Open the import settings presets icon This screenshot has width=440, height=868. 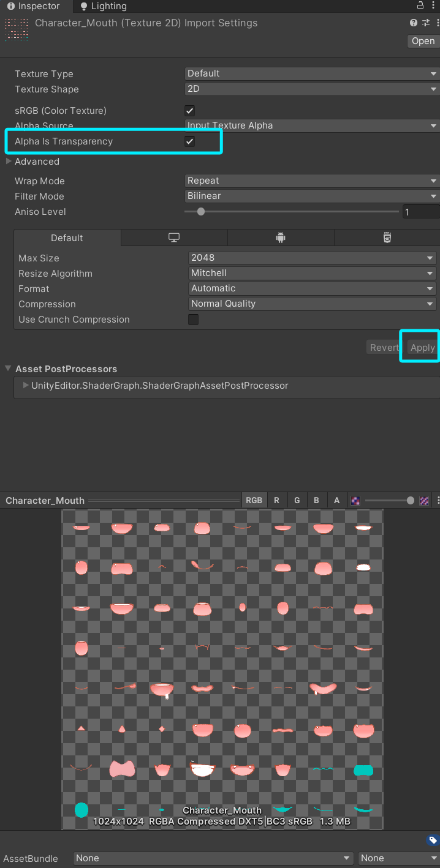[426, 23]
